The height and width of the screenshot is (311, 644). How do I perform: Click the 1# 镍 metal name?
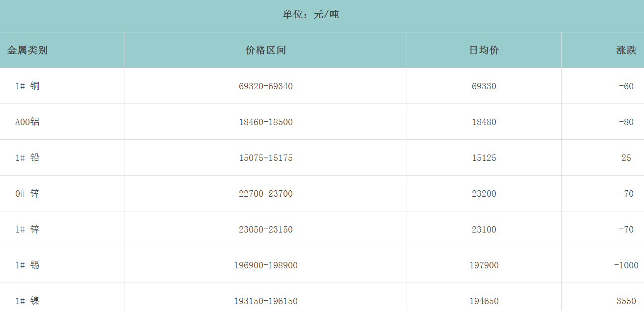coord(27,301)
